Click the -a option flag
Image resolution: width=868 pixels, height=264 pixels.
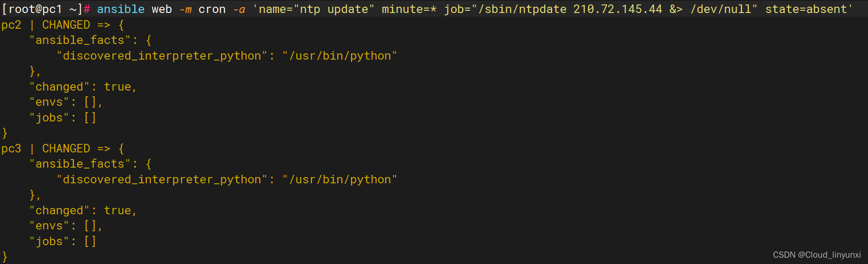pos(239,9)
